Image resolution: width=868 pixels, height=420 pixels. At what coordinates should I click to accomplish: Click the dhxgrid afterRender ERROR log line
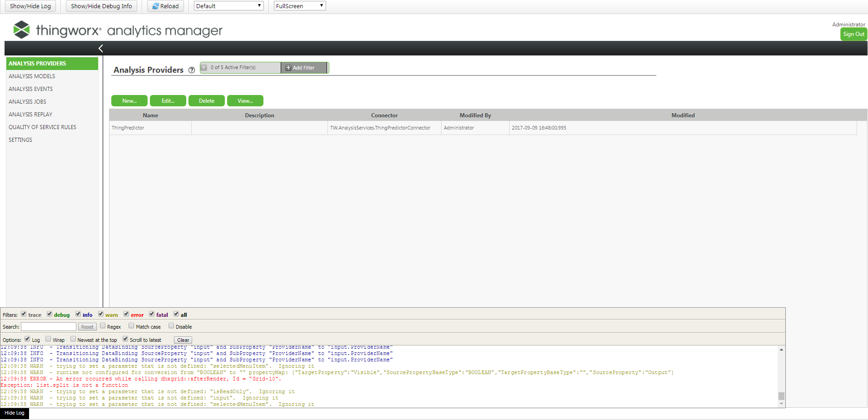(141, 379)
